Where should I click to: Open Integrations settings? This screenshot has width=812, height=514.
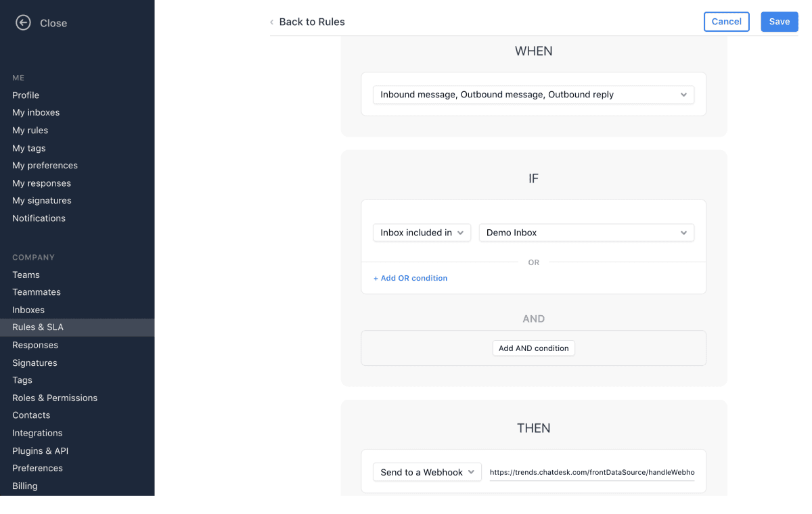[x=37, y=433]
